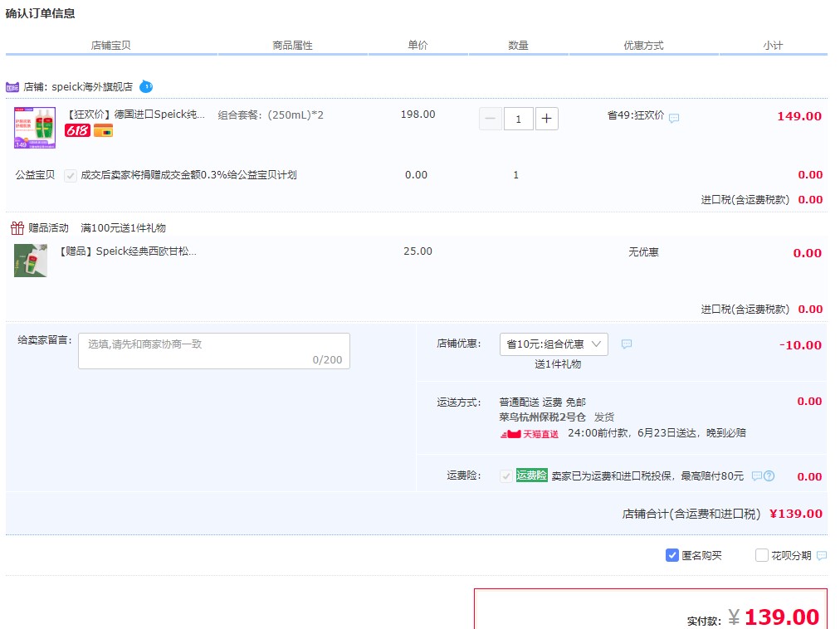
Task: Open speick海外旗舰店 store link
Action: coord(92,87)
